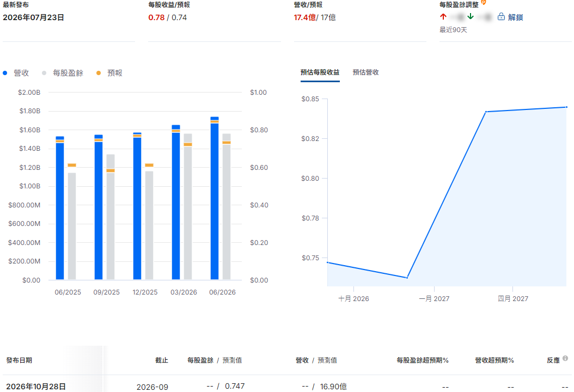Click the orange premium badge next to 每股盈餘調整
This screenshot has height=392, width=574.
[x=484, y=3]
